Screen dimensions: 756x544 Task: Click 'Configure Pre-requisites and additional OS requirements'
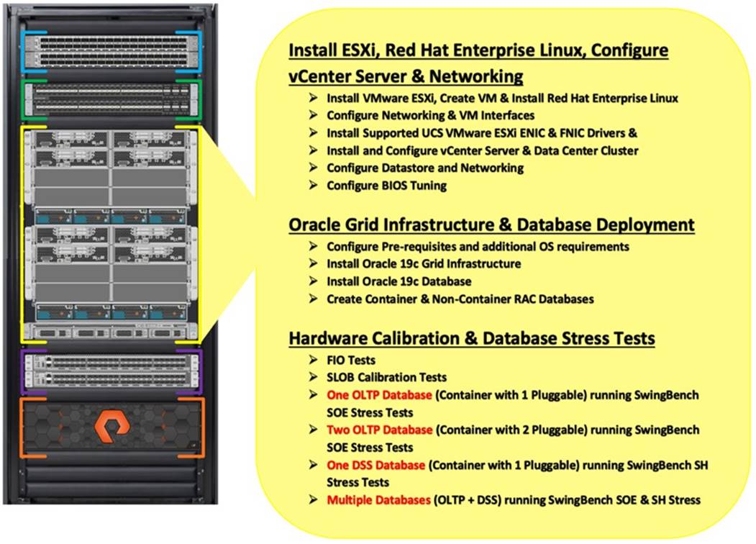[478, 246]
